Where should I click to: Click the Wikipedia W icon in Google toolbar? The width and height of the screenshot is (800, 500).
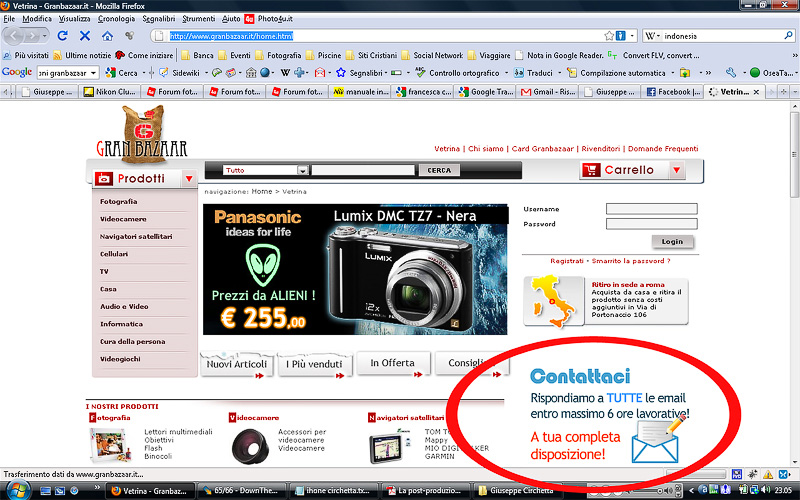pyautogui.click(x=285, y=73)
